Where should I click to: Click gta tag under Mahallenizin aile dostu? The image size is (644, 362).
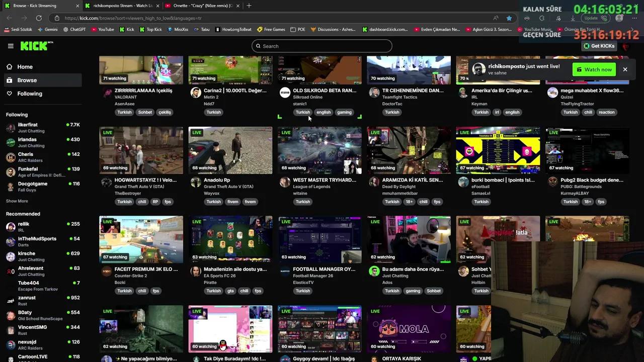(230, 291)
